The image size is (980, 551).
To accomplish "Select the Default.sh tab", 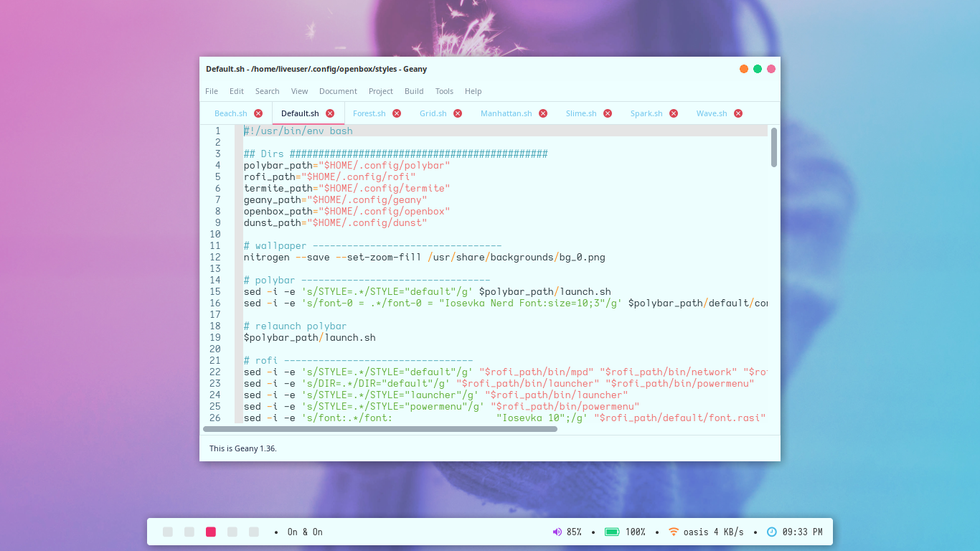I will pos(300,113).
